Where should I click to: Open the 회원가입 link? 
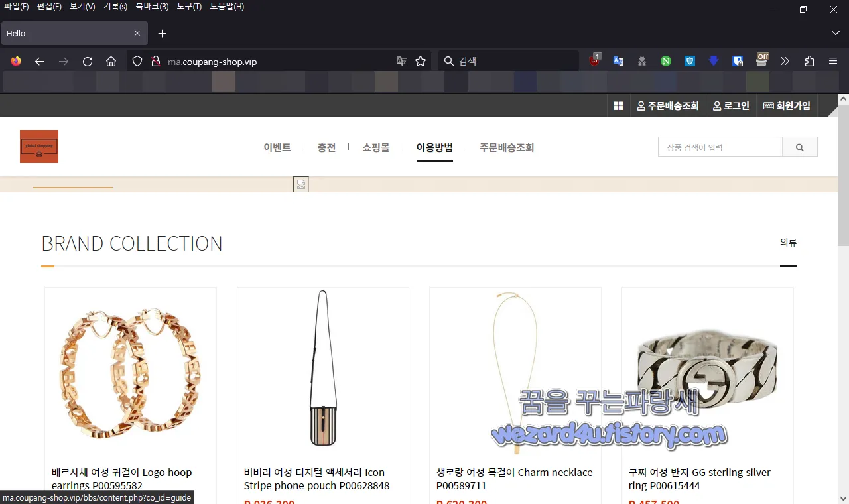pyautogui.click(x=787, y=106)
